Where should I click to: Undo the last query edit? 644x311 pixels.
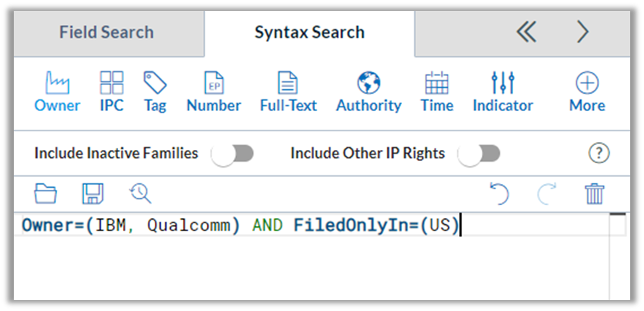pos(499,194)
